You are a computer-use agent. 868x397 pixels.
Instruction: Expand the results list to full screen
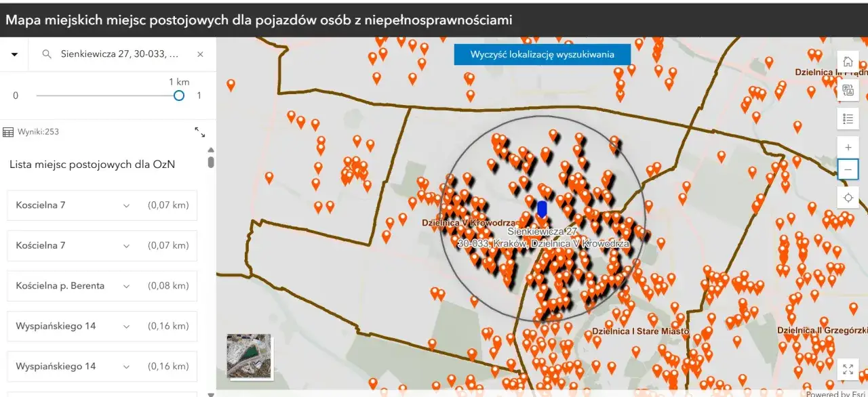(x=200, y=132)
